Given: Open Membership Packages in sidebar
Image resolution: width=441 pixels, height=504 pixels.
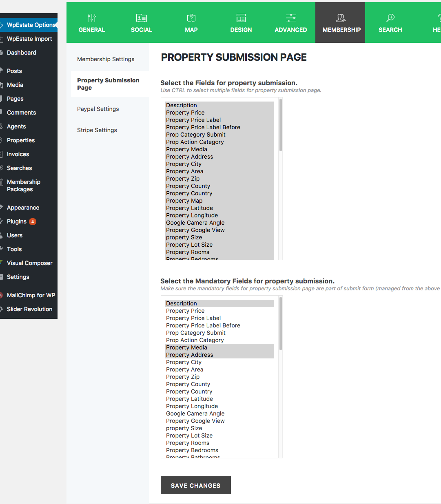Looking at the screenshot, I should [x=23, y=186].
